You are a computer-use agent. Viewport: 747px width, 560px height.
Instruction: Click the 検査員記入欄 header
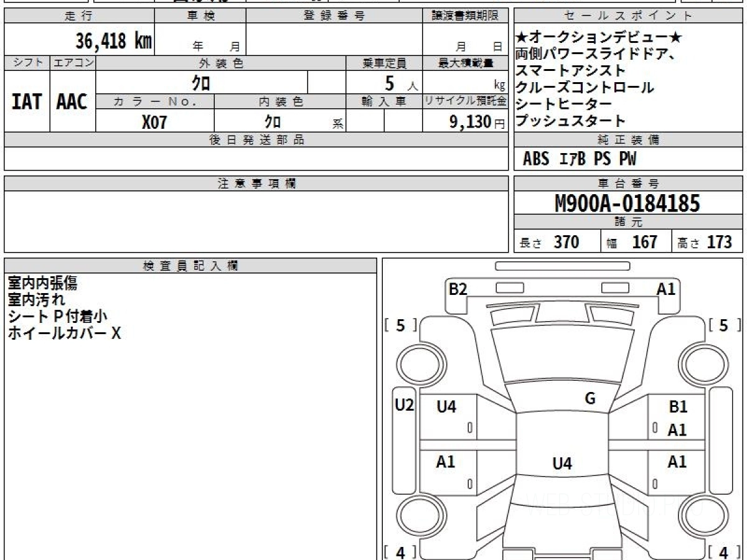(190, 266)
